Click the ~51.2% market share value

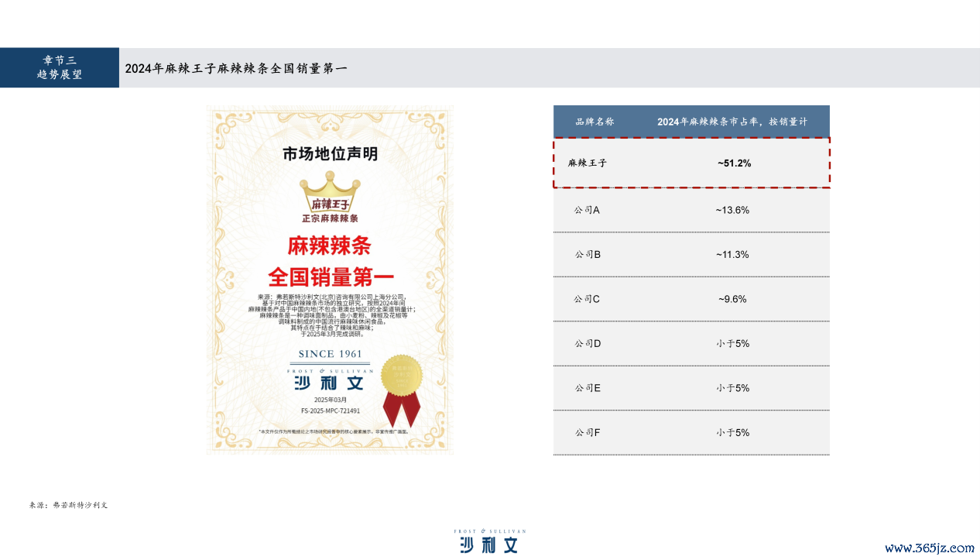point(734,163)
